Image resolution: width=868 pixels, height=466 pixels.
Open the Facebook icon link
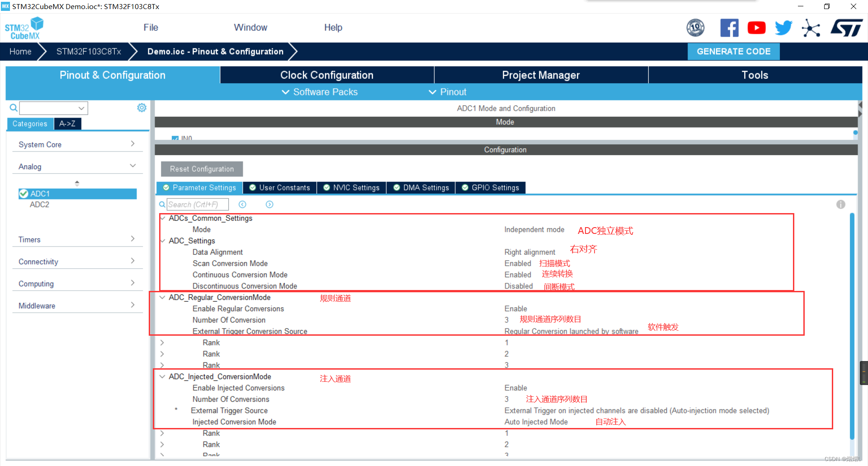pyautogui.click(x=729, y=28)
